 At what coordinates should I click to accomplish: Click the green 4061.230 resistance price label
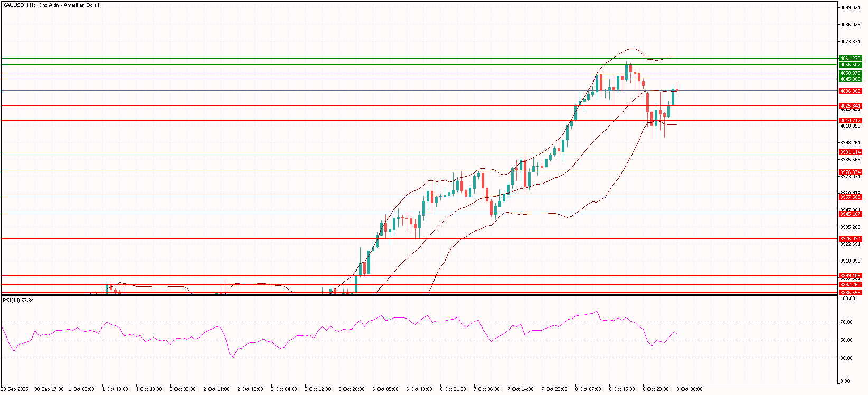tap(850, 59)
